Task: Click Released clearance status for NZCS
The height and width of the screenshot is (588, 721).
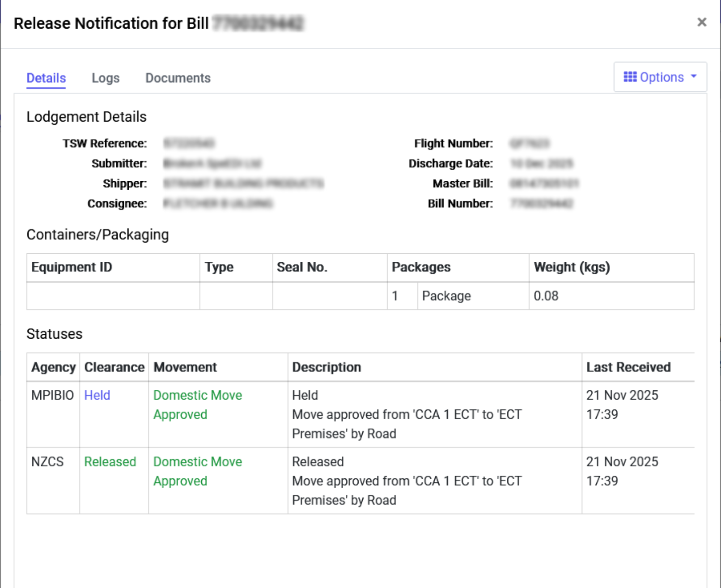Action: click(110, 461)
